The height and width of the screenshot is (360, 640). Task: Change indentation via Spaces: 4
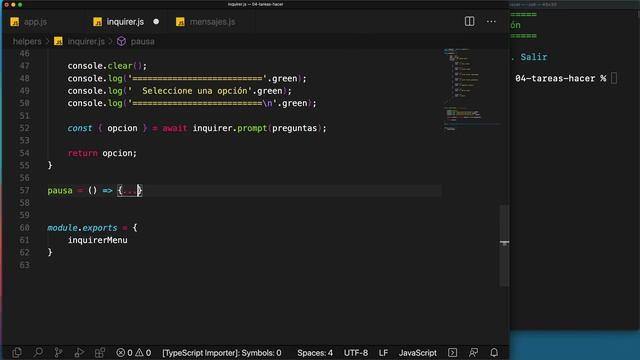(315, 353)
